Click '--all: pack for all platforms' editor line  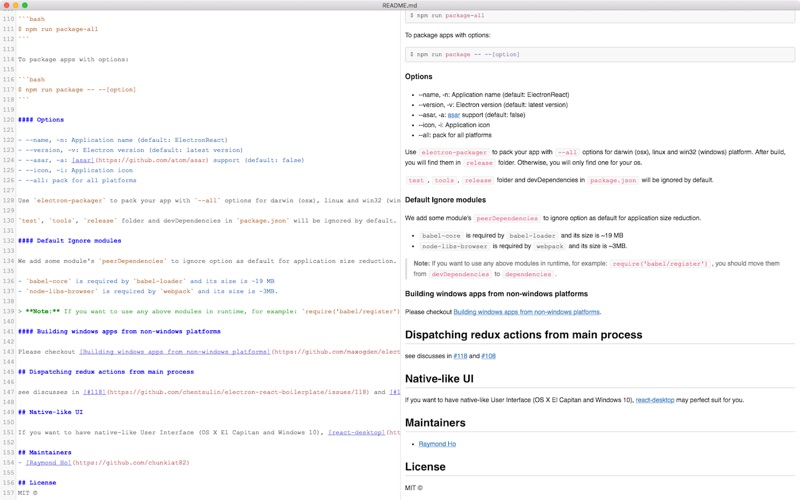tap(77, 180)
